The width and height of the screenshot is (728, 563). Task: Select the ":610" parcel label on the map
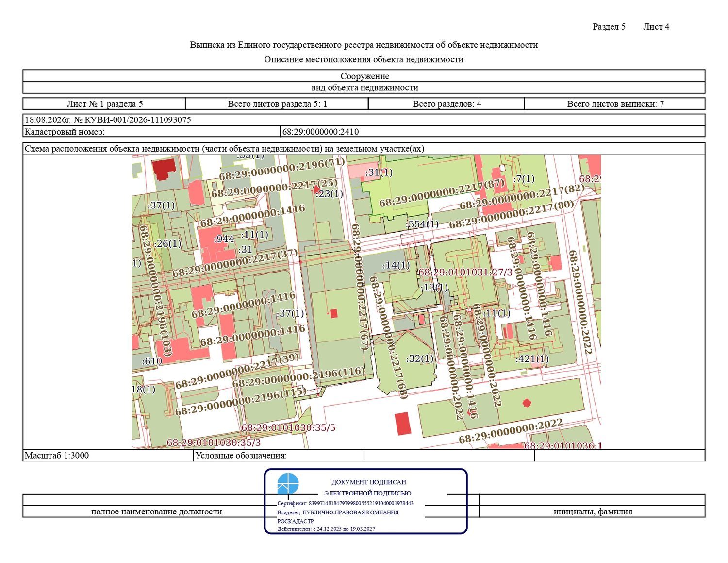pyautogui.click(x=152, y=361)
